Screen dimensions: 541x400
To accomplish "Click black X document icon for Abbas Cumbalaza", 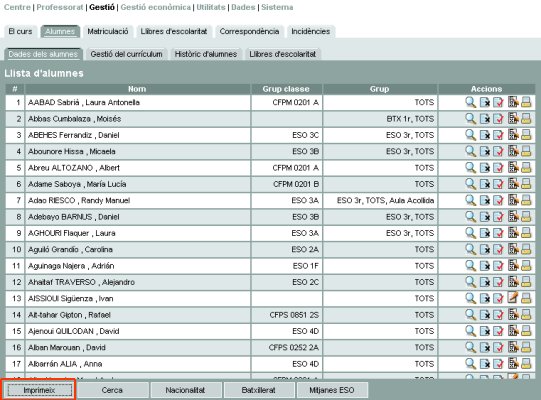I will click(485, 119).
